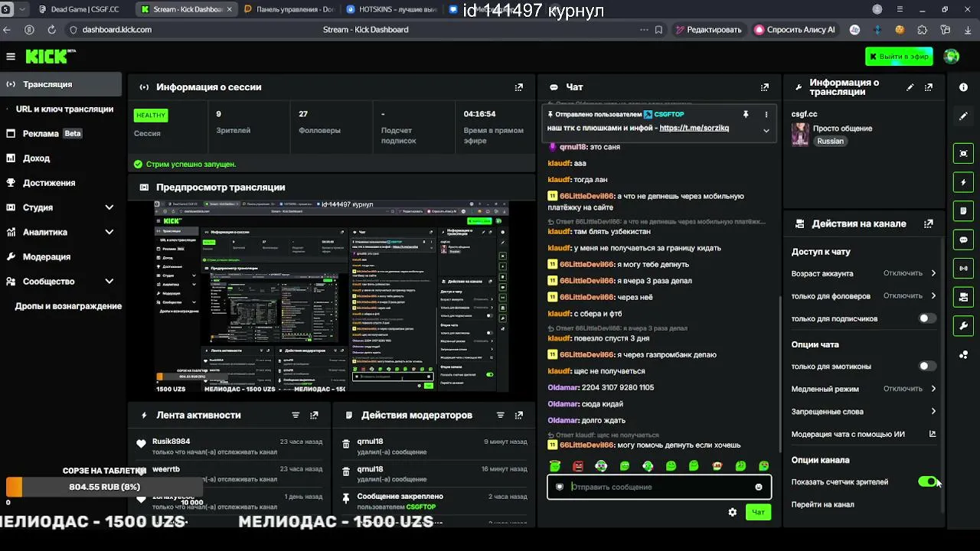Viewport: 980px width, 551px height.
Task: Unpin the pinned chat message
Action: click(x=746, y=114)
